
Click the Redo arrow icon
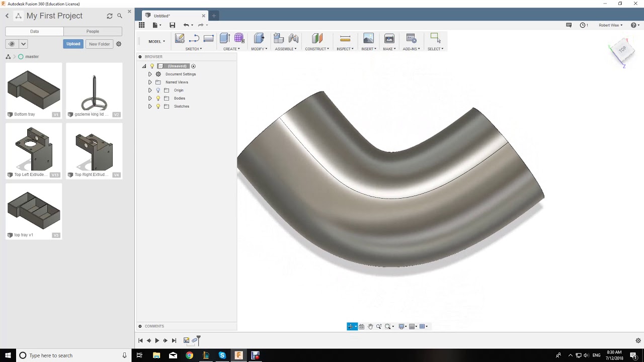point(201,25)
